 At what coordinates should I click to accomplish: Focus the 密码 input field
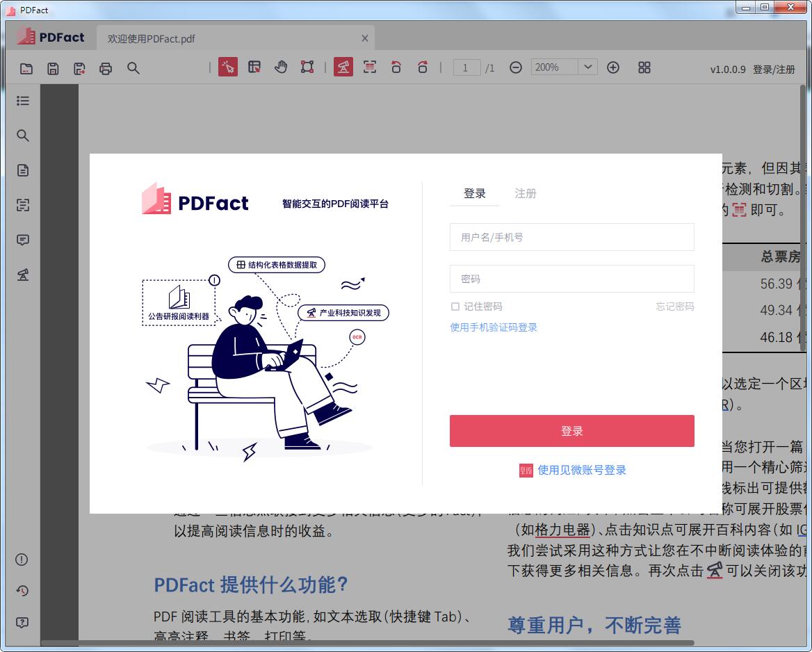click(x=571, y=279)
